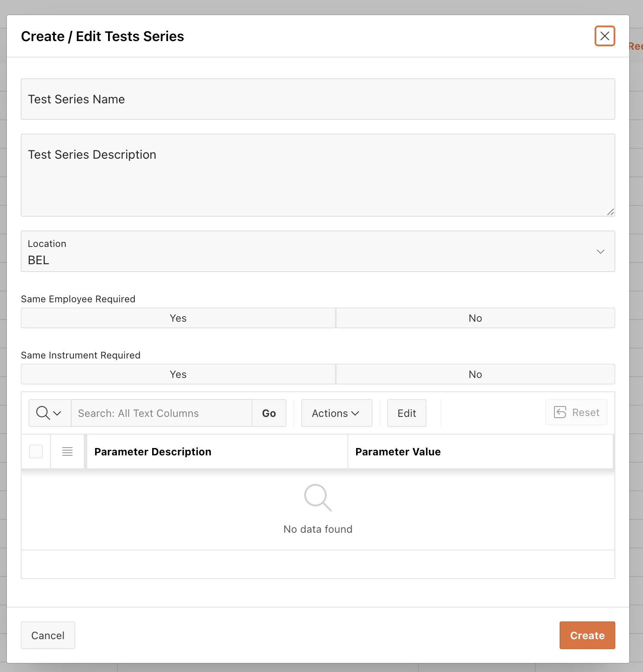Click the No data found magnifier icon
Viewport: 643px width, 672px height.
click(x=318, y=497)
